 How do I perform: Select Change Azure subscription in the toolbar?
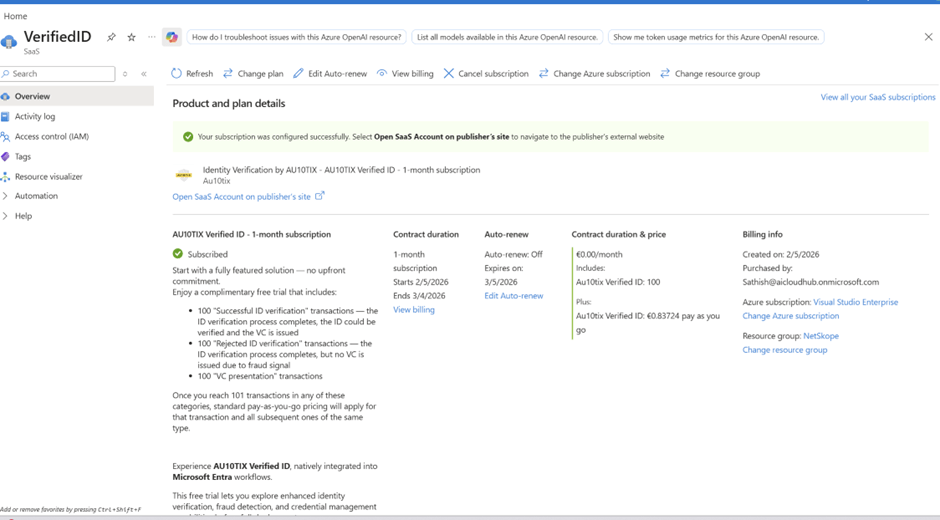(594, 73)
